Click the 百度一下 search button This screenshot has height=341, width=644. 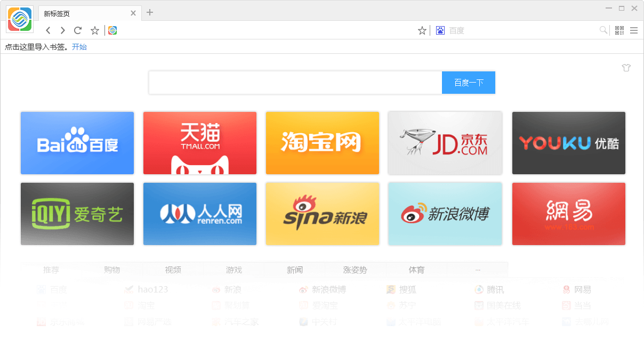[468, 83]
